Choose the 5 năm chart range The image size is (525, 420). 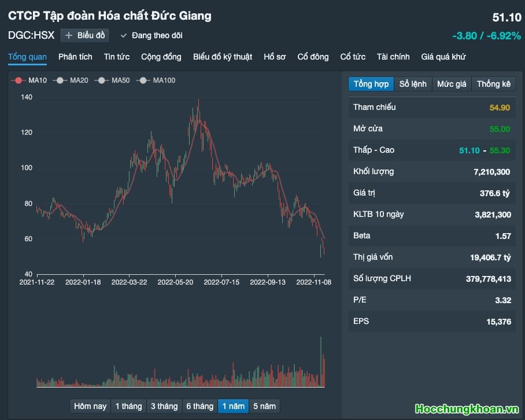[x=264, y=406]
